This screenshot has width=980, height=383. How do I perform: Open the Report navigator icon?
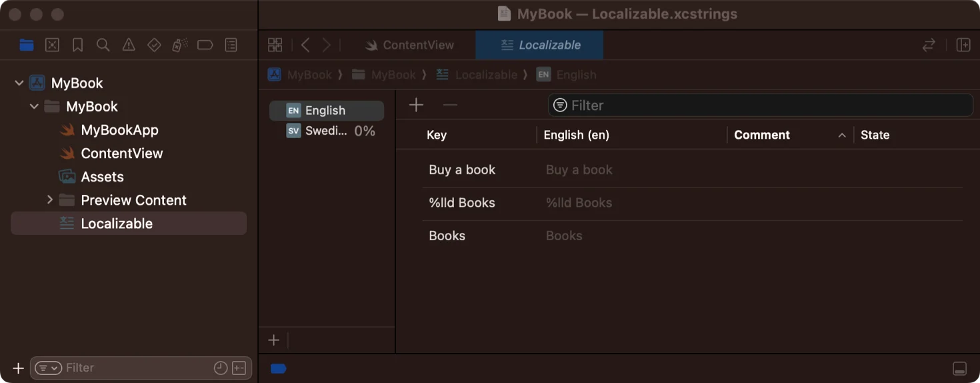tap(231, 45)
